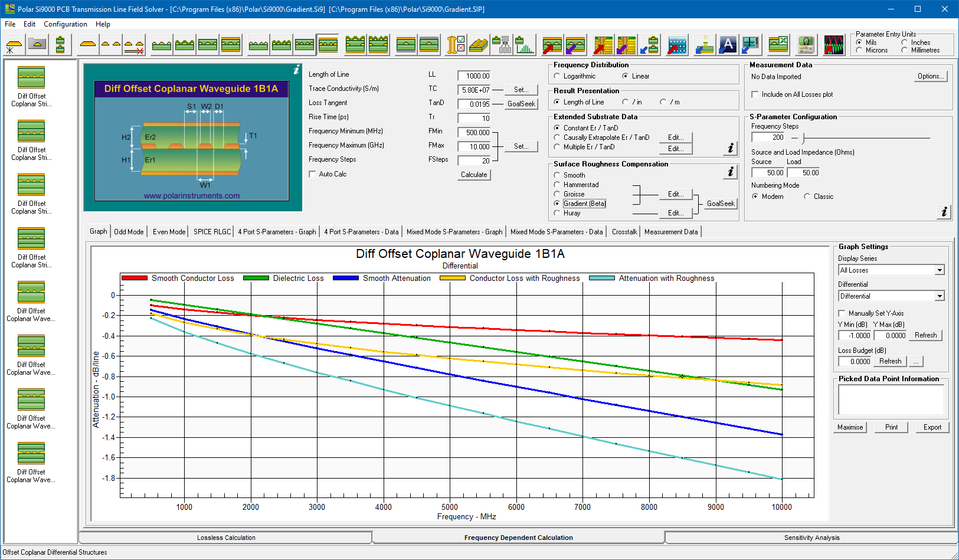Click the Calculate button
This screenshot has width=959, height=560.
coord(474,175)
